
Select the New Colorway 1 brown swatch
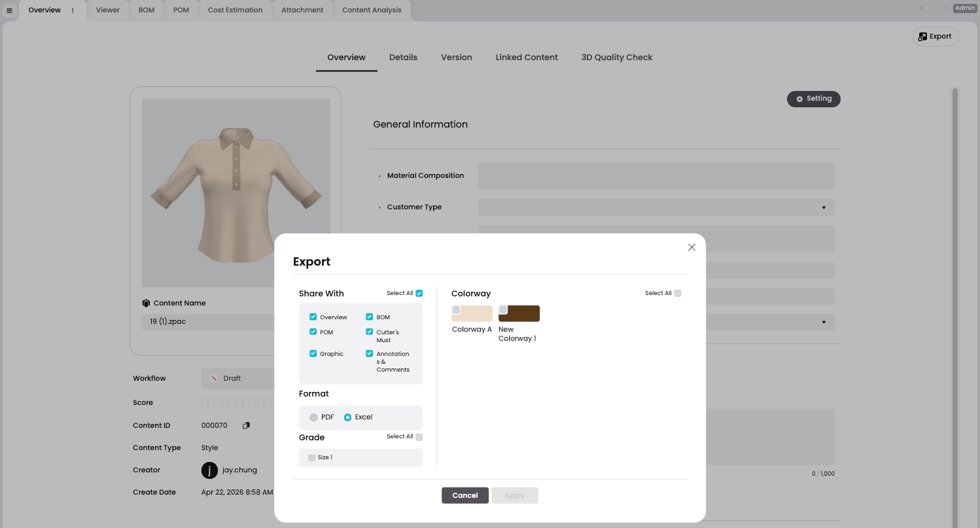coord(519,313)
